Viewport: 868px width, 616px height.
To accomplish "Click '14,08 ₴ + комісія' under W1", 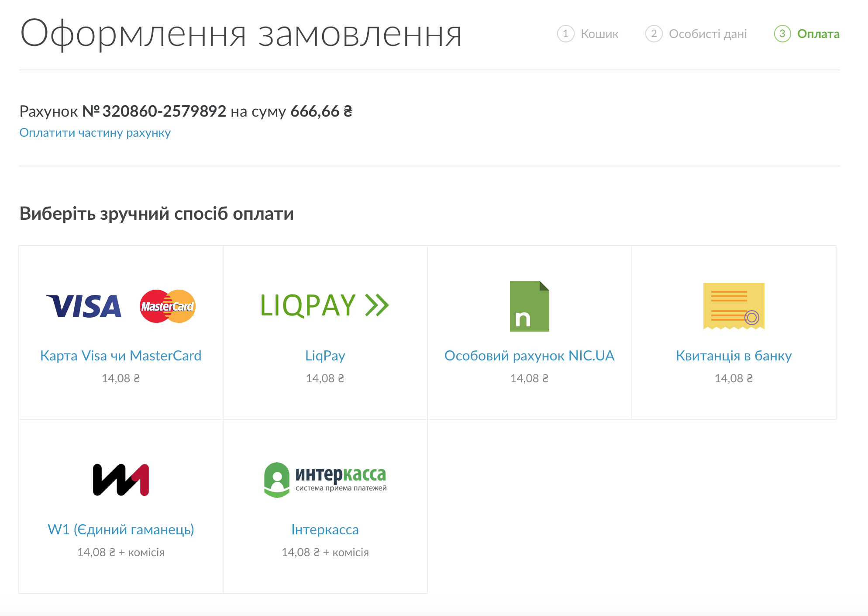I will [121, 552].
